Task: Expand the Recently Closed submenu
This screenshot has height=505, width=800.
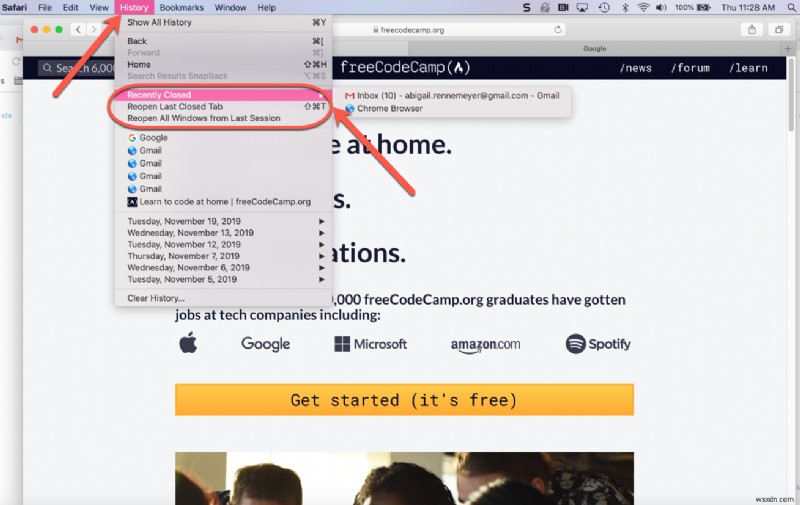Action: click(223, 95)
